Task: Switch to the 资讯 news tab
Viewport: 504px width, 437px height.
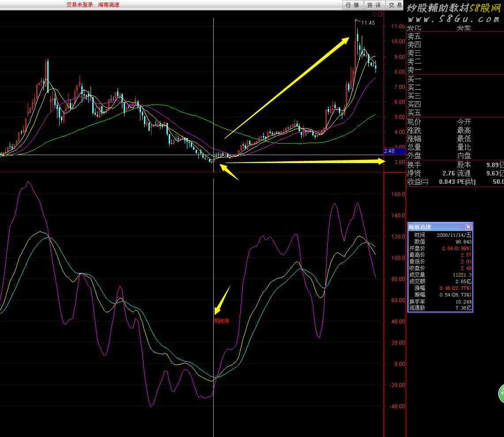Action: pos(374,5)
